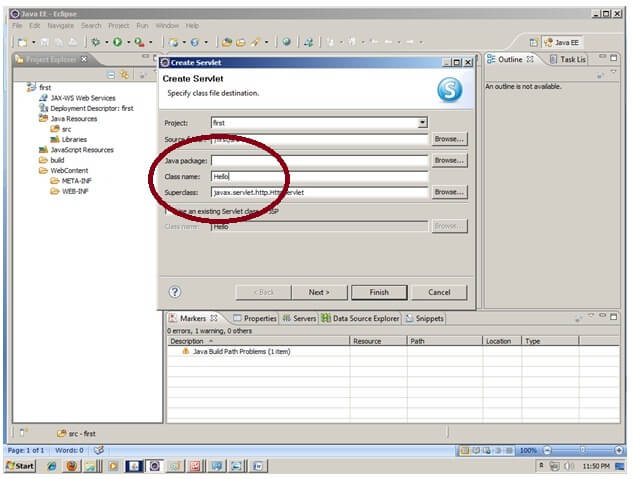Click the Java Build Path Problems warning icon
The height and width of the screenshot is (479, 633).
point(185,351)
